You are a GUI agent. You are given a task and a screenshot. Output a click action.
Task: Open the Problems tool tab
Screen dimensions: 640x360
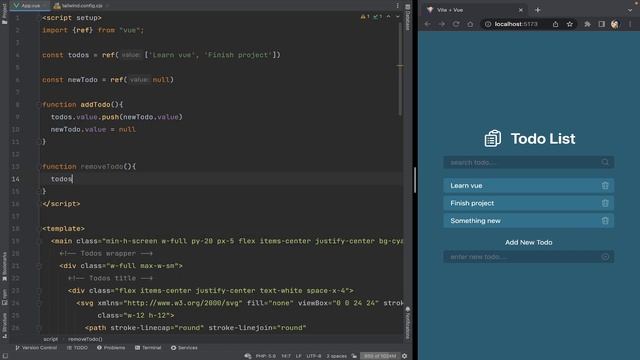click(x=111, y=348)
